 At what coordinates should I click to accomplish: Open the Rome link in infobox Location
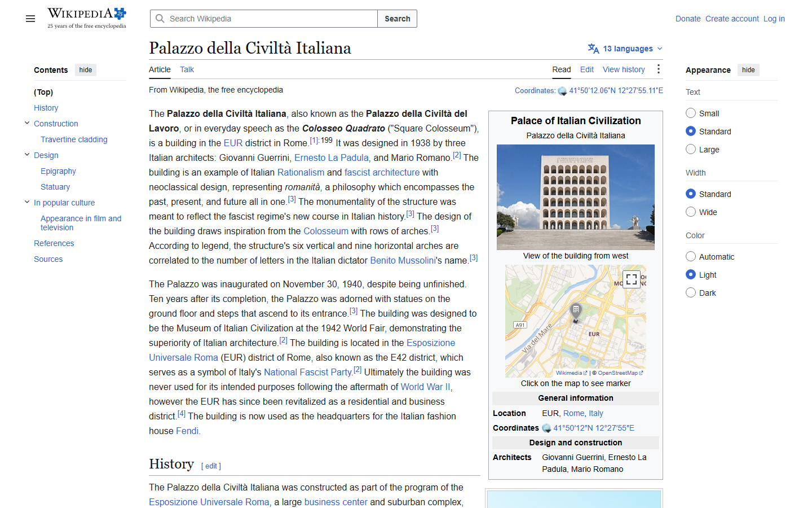tap(573, 413)
